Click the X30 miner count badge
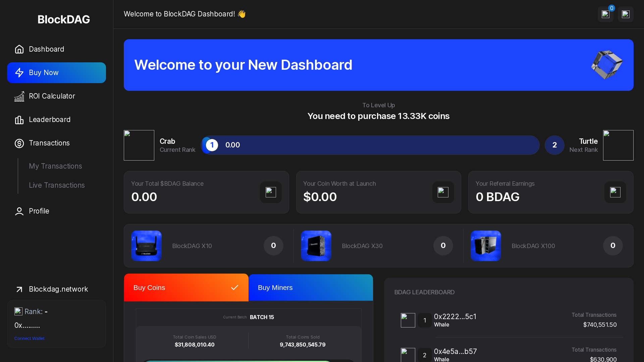Image resolution: width=644 pixels, height=362 pixels. tap(443, 246)
